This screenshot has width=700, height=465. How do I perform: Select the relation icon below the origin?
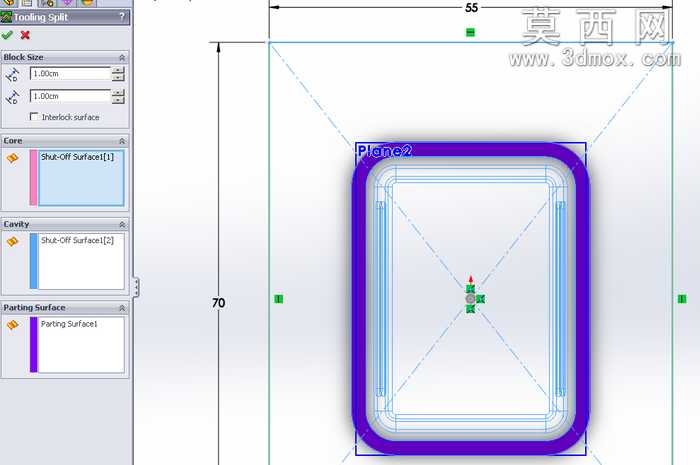[x=470, y=309]
